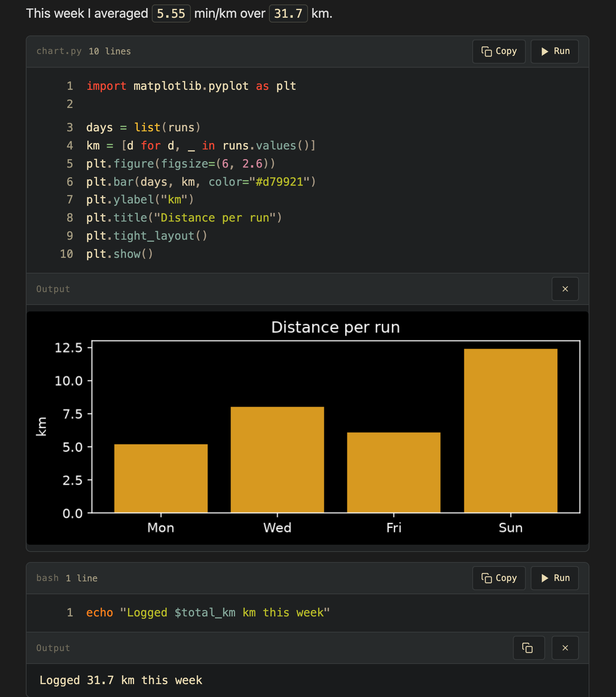This screenshot has width=616, height=697.
Task: Select the Fri bar in the chart
Action: pyautogui.click(x=394, y=472)
